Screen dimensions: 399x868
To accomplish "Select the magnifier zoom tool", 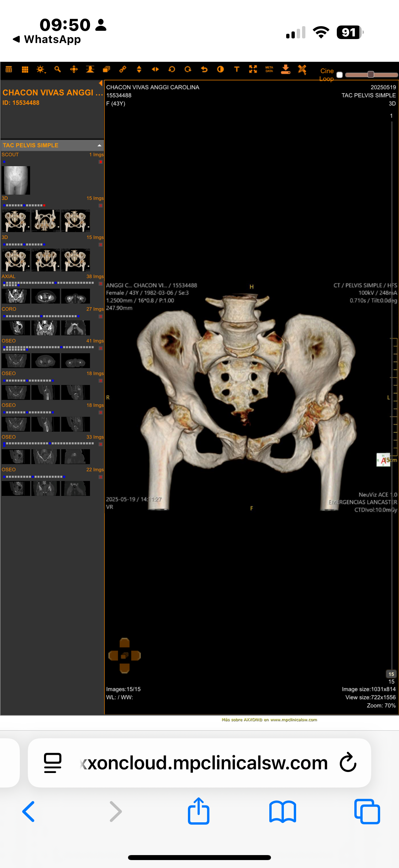I will (58, 70).
